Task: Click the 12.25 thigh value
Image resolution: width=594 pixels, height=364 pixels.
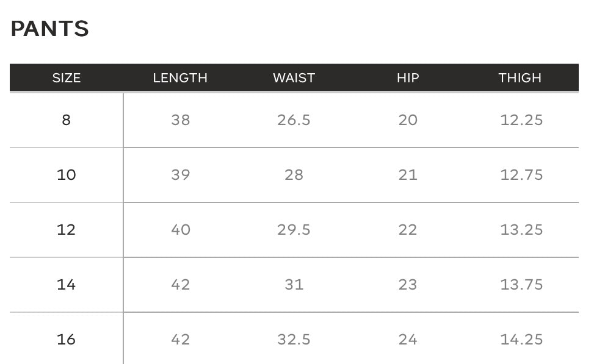Action: click(x=521, y=120)
